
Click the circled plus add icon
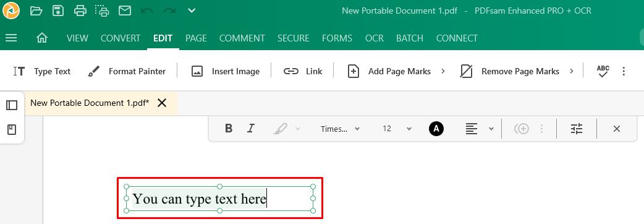[522, 129]
